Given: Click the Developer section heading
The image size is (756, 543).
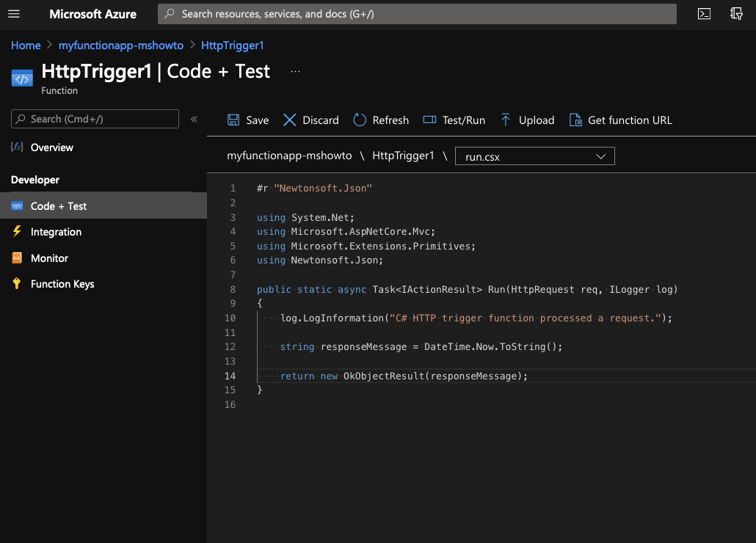Looking at the screenshot, I should (35, 180).
